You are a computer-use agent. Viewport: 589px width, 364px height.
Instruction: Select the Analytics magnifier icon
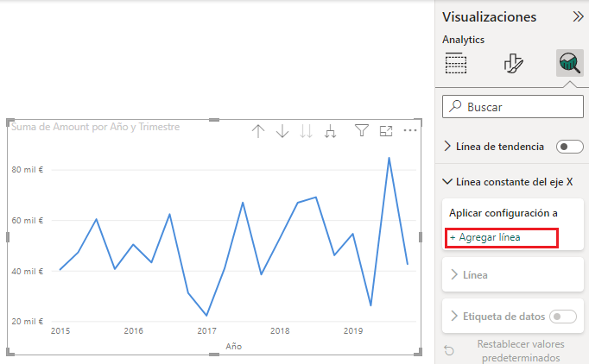(x=569, y=63)
